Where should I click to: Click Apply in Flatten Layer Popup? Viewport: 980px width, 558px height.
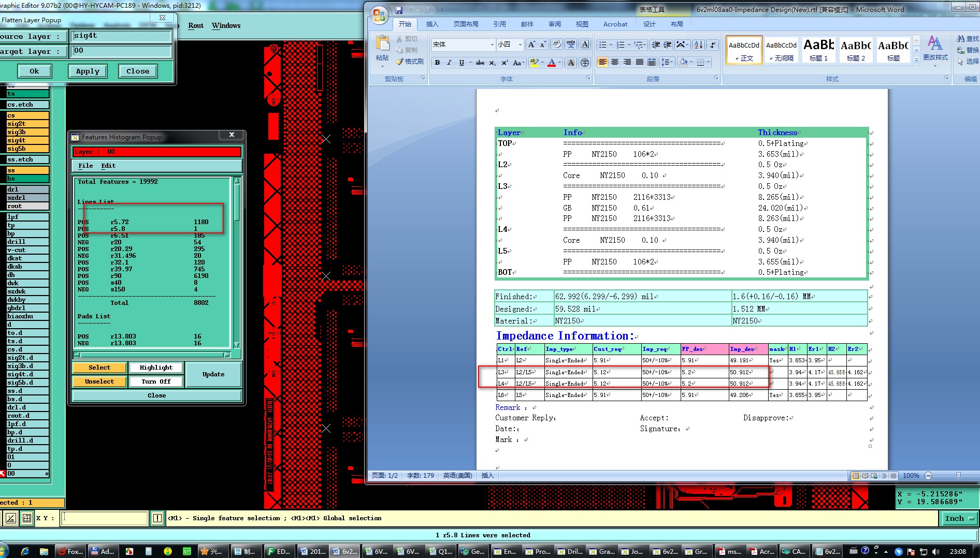[88, 71]
